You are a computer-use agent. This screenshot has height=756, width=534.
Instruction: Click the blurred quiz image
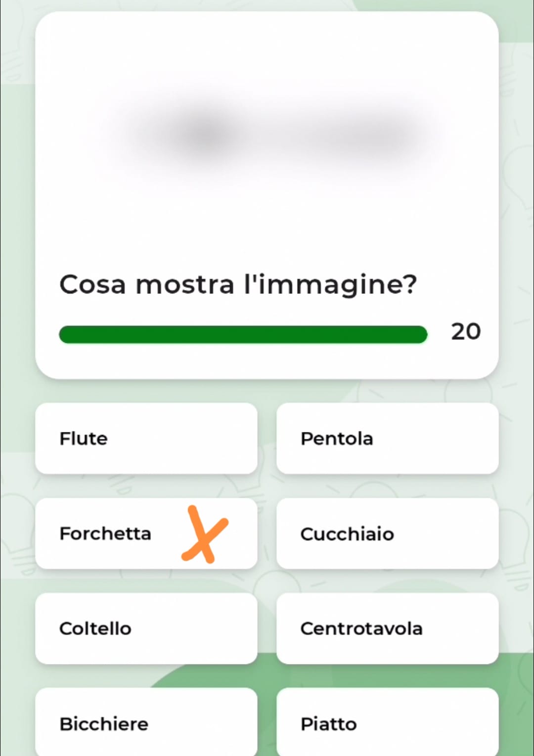coord(267,135)
